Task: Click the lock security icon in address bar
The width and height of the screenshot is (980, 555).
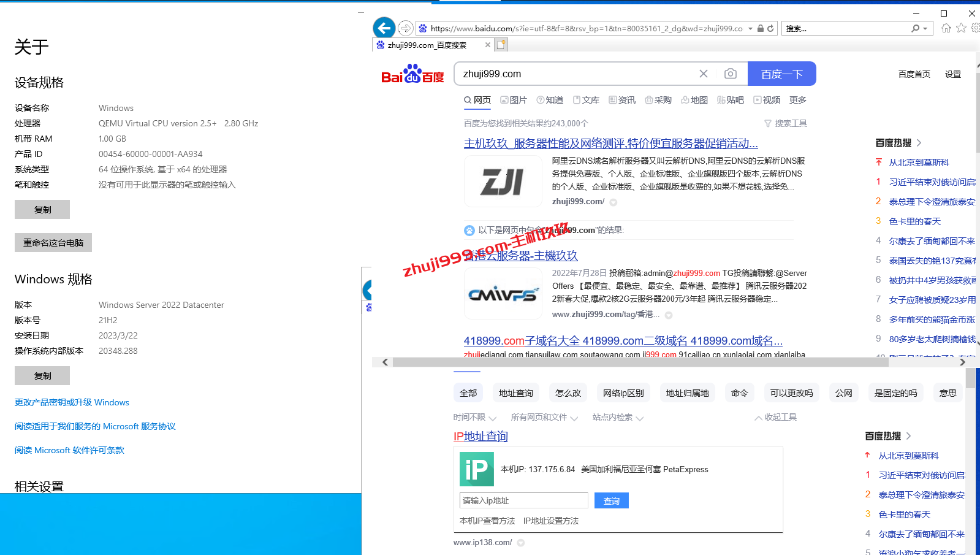Action: coord(761,28)
